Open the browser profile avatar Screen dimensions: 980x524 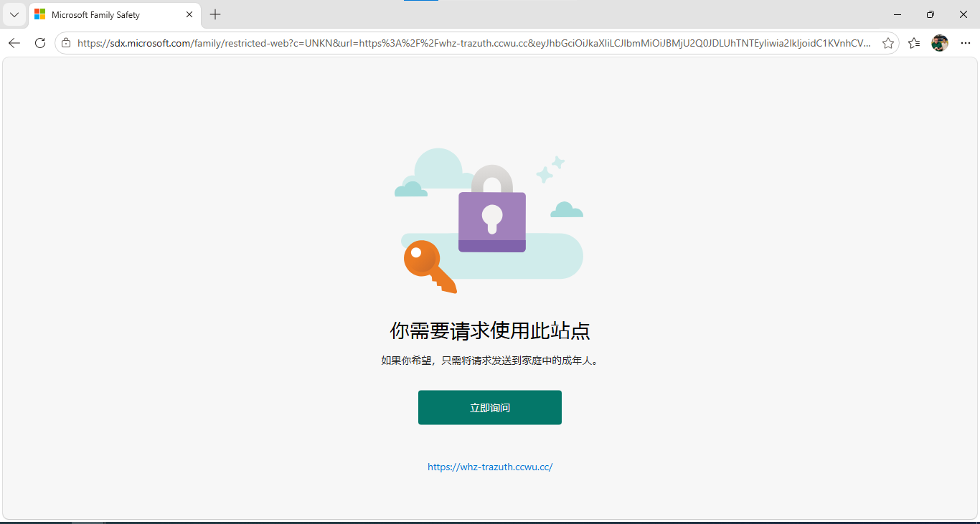(940, 43)
